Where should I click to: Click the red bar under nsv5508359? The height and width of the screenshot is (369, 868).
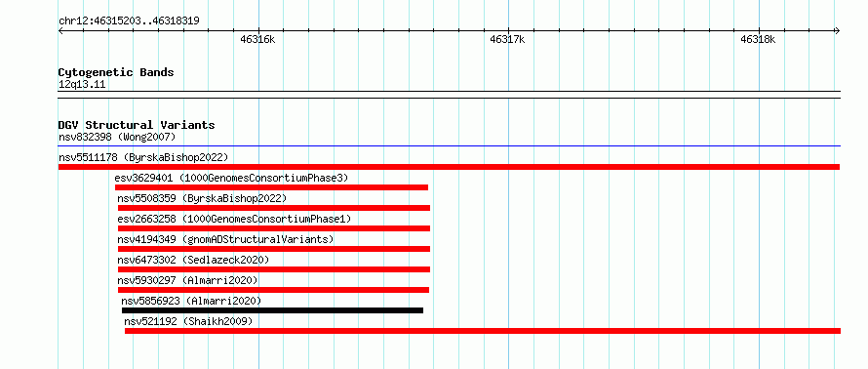(273, 208)
